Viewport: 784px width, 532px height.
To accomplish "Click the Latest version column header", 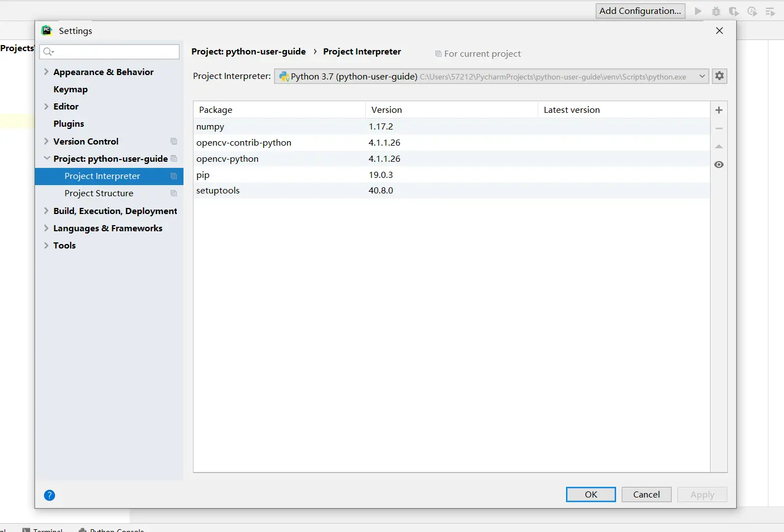I will 624,110.
